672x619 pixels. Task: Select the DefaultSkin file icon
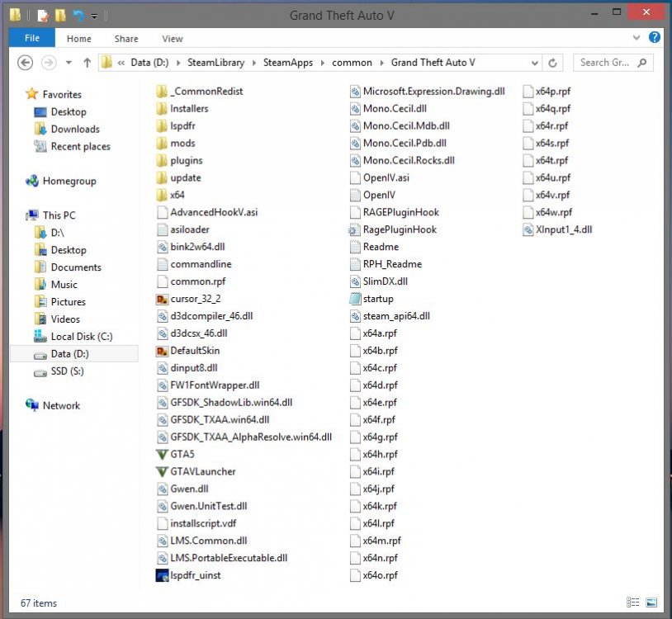pyautogui.click(x=162, y=351)
